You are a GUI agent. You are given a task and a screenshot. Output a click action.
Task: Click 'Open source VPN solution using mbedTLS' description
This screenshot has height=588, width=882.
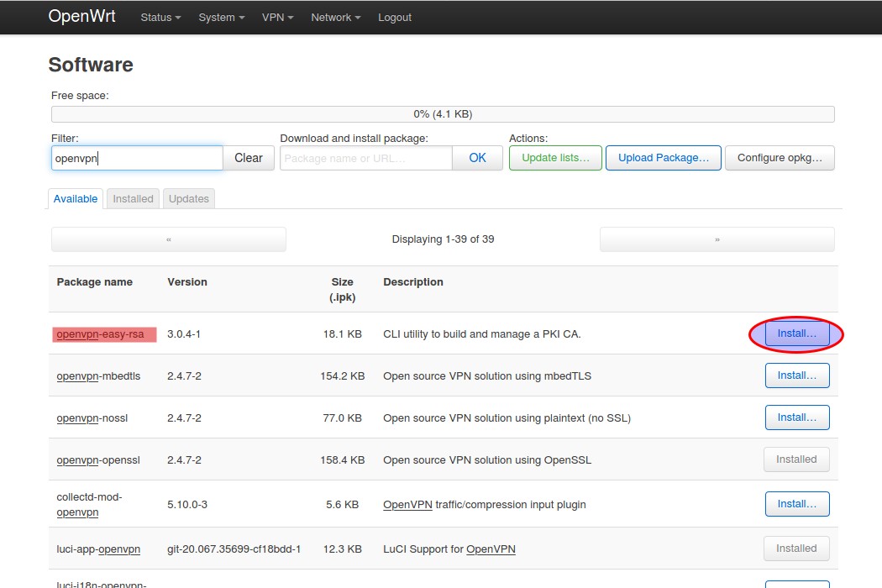tap(487, 375)
